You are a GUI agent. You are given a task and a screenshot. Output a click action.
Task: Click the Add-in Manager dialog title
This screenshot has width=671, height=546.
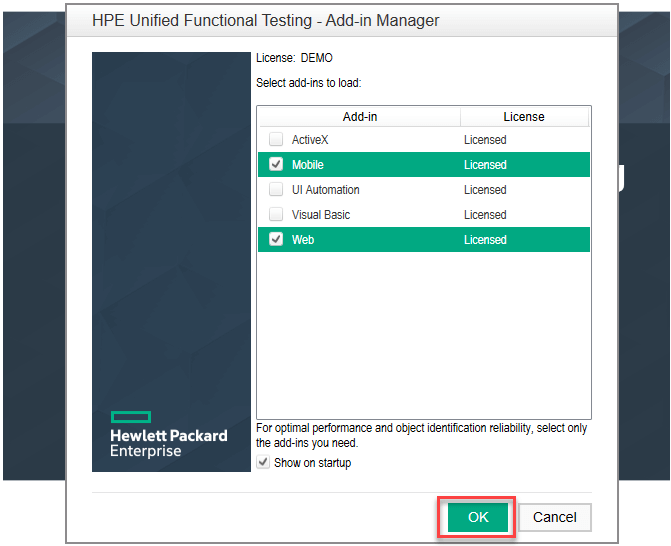pyautogui.click(x=265, y=20)
